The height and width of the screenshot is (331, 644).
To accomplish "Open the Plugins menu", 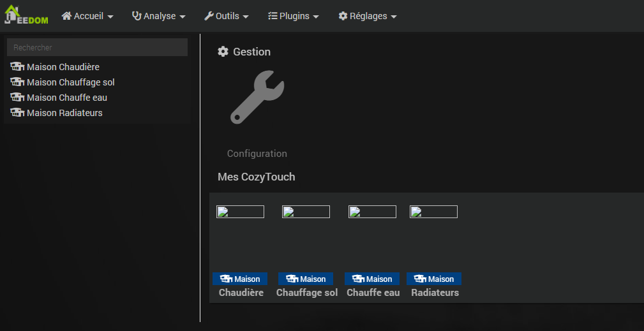I will [x=293, y=16].
